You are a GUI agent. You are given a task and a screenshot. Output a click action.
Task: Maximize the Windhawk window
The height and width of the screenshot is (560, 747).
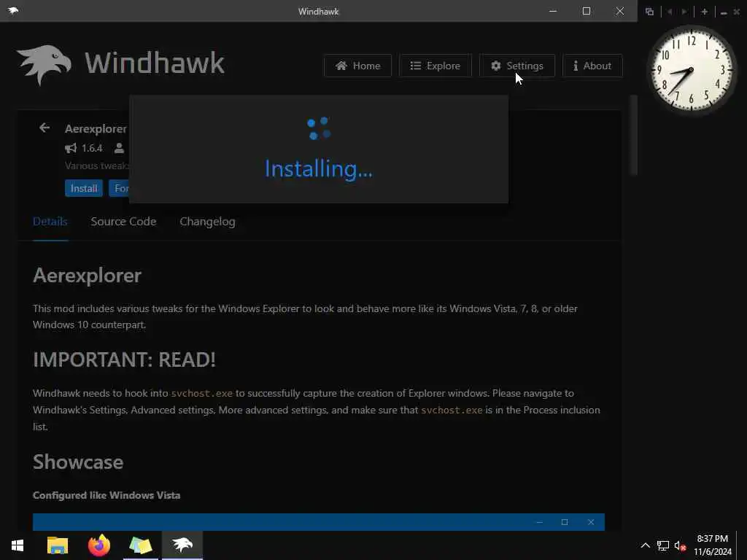(x=587, y=11)
